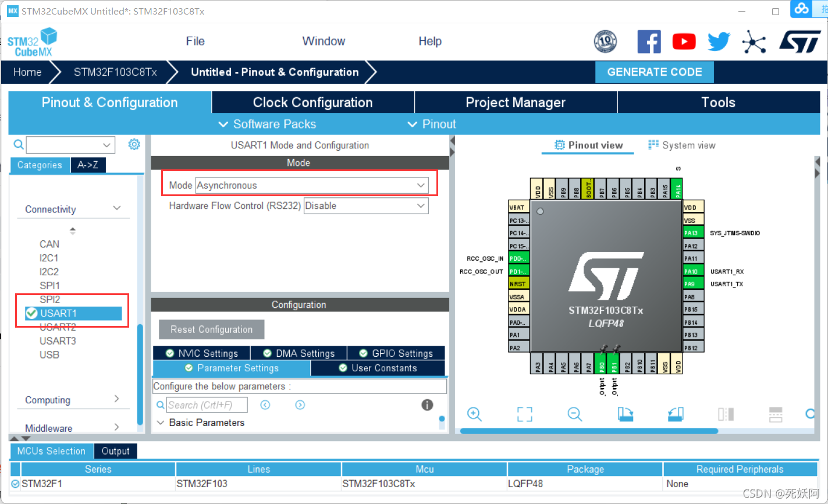Select the NRST pin on the chip
Image resolution: width=828 pixels, height=504 pixels.
tap(518, 284)
